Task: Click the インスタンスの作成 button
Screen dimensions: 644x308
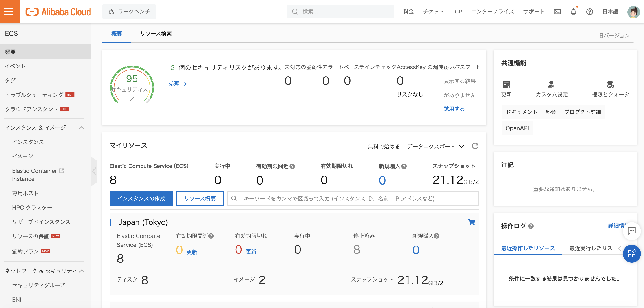Action: click(141, 198)
